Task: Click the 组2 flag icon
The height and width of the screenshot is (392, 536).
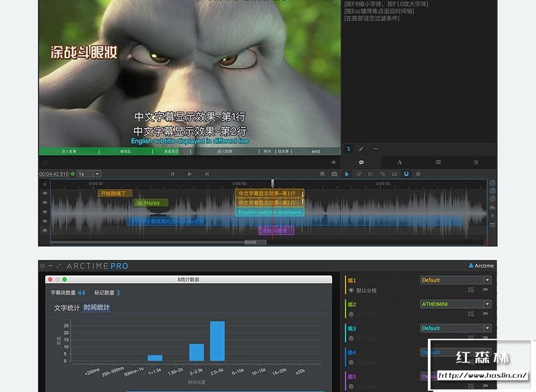Action: point(485,314)
